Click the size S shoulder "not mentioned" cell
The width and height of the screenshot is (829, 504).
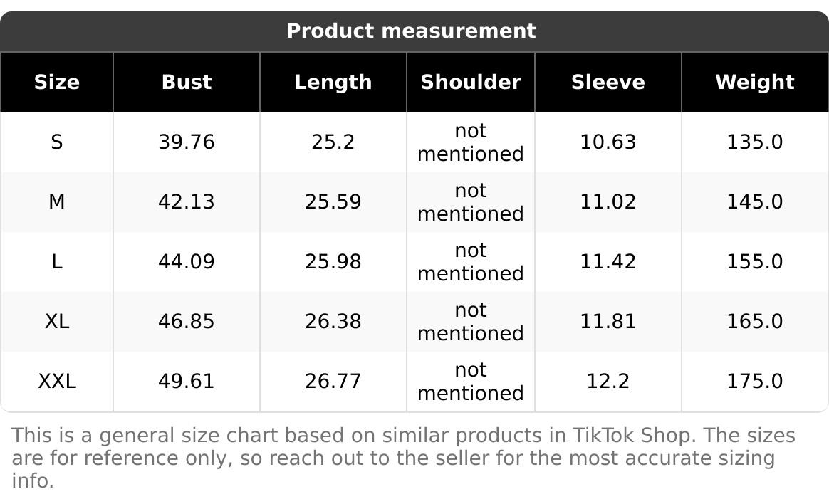[471, 142]
